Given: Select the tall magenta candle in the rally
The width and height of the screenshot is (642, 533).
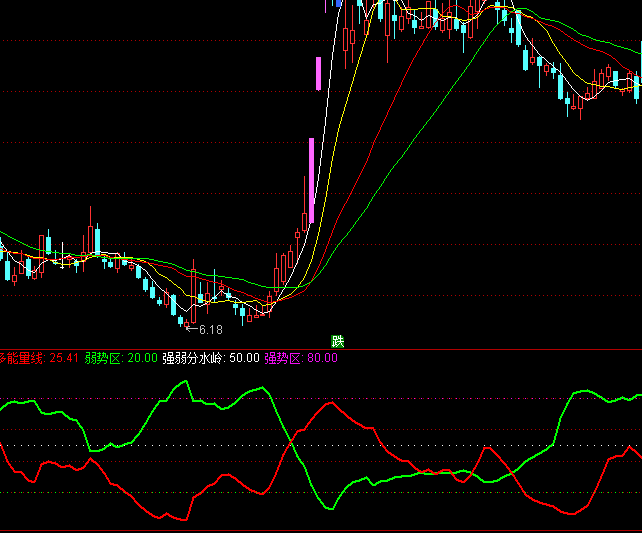Looking at the screenshot, I should pos(311,180).
